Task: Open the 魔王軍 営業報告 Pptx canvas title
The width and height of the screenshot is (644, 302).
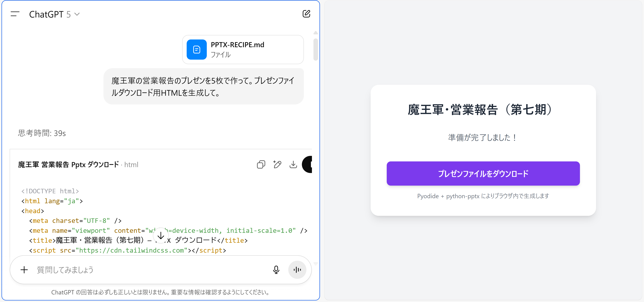Action: pos(68,165)
